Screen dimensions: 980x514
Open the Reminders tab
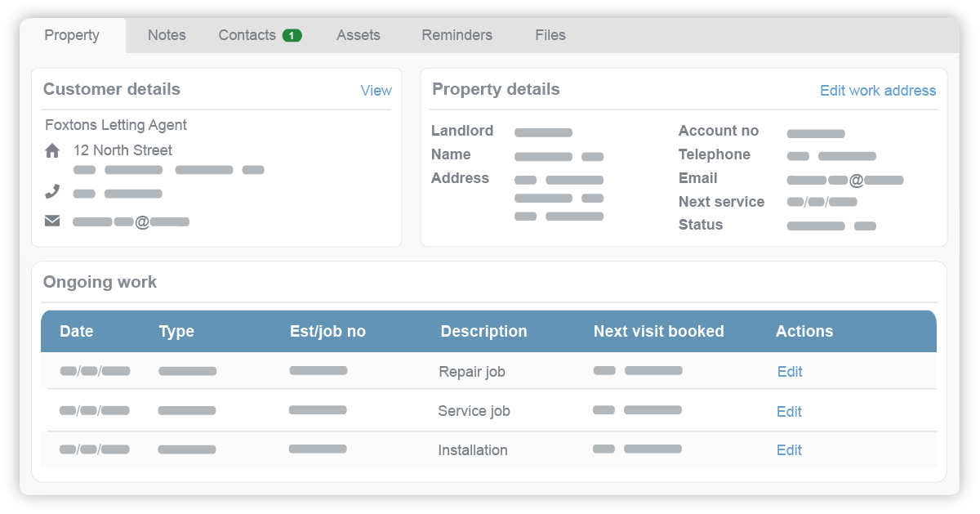pos(457,35)
